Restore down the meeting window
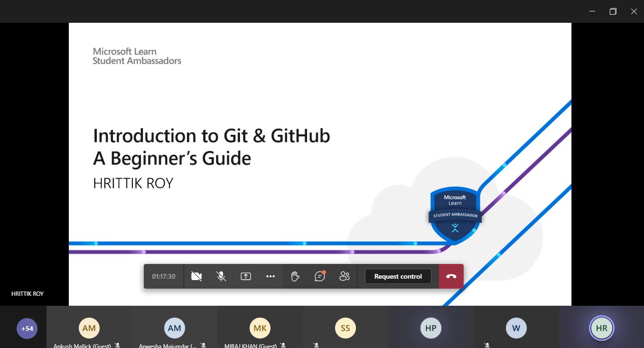 tap(613, 11)
